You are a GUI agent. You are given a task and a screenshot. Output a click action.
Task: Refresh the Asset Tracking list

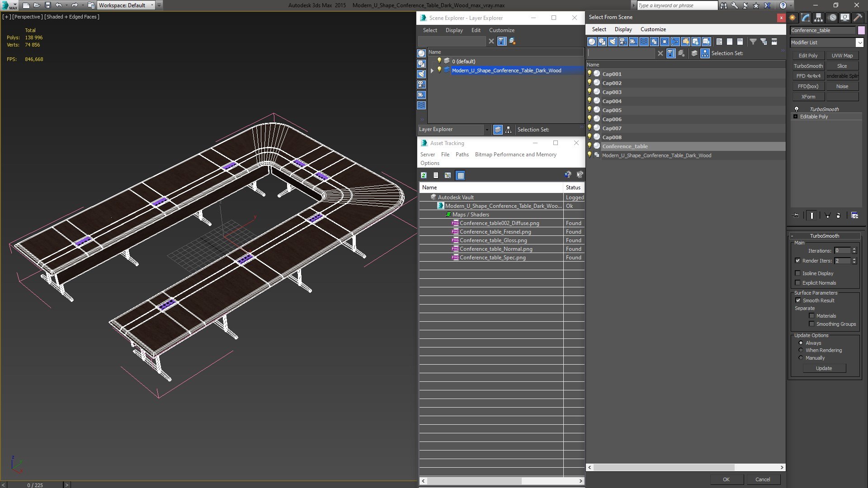point(424,175)
